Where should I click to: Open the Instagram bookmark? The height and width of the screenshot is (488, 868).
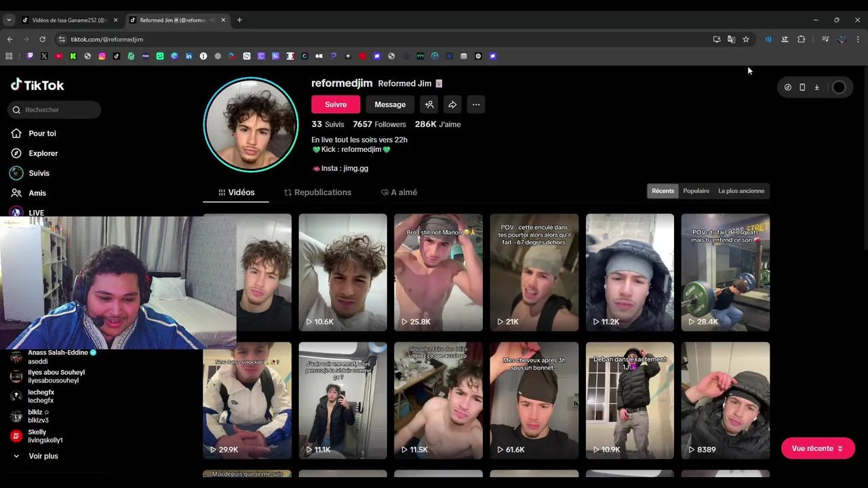[x=102, y=56]
